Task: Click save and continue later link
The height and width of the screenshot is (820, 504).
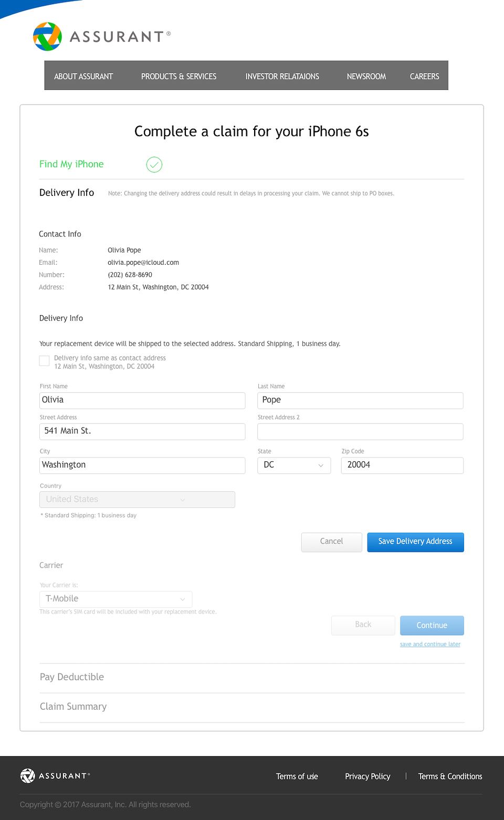Action: (x=430, y=644)
